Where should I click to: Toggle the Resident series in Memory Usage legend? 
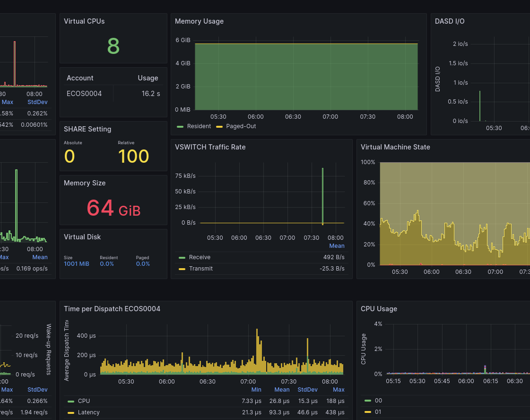(199, 126)
